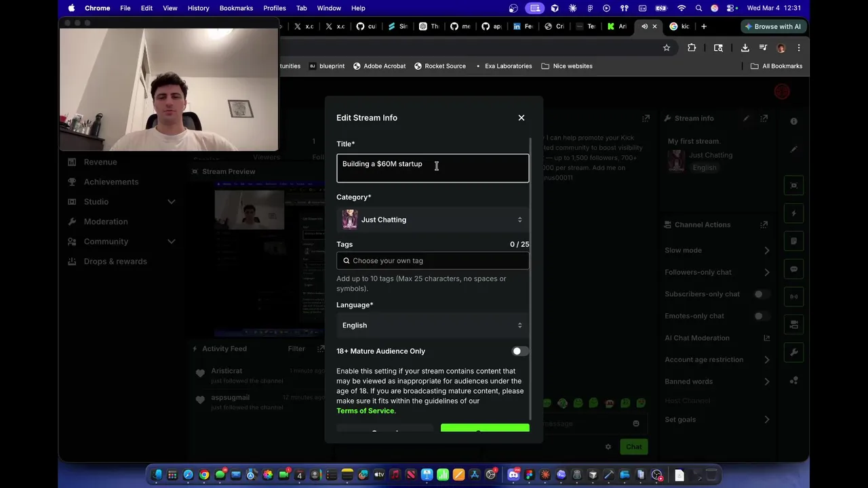Open Chrome extensions puzzle icon
Viewport: 868px width, 488px height.
pyautogui.click(x=692, y=47)
